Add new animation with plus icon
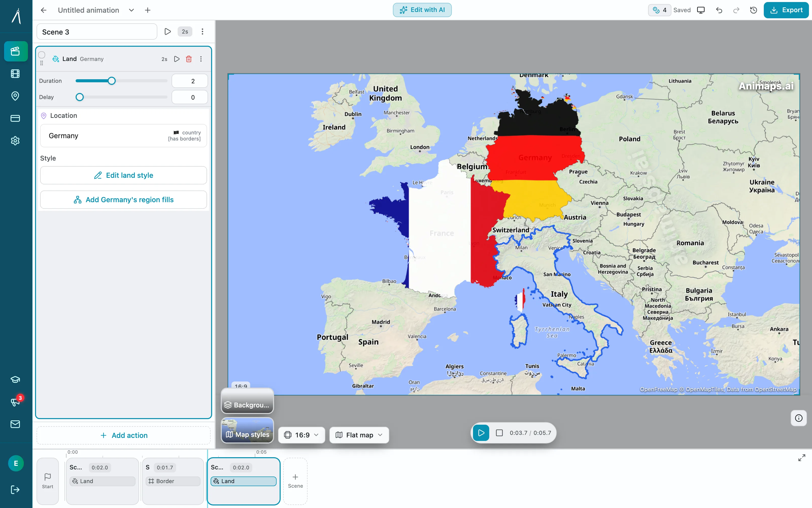The image size is (812, 508). coord(148,10)
